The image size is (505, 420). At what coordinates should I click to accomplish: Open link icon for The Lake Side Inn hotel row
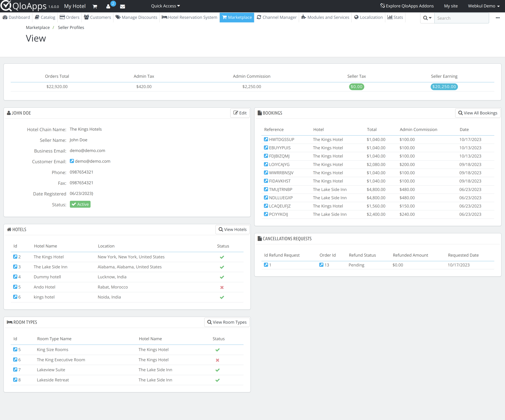(x=15, y=267)
